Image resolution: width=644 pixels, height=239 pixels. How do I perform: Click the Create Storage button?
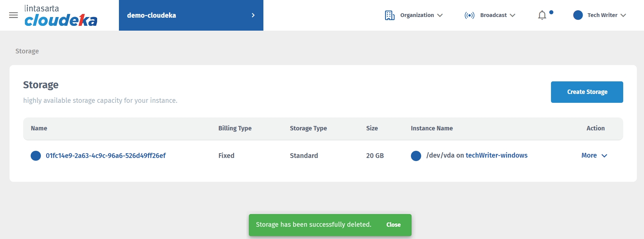(x=587, y=92)
